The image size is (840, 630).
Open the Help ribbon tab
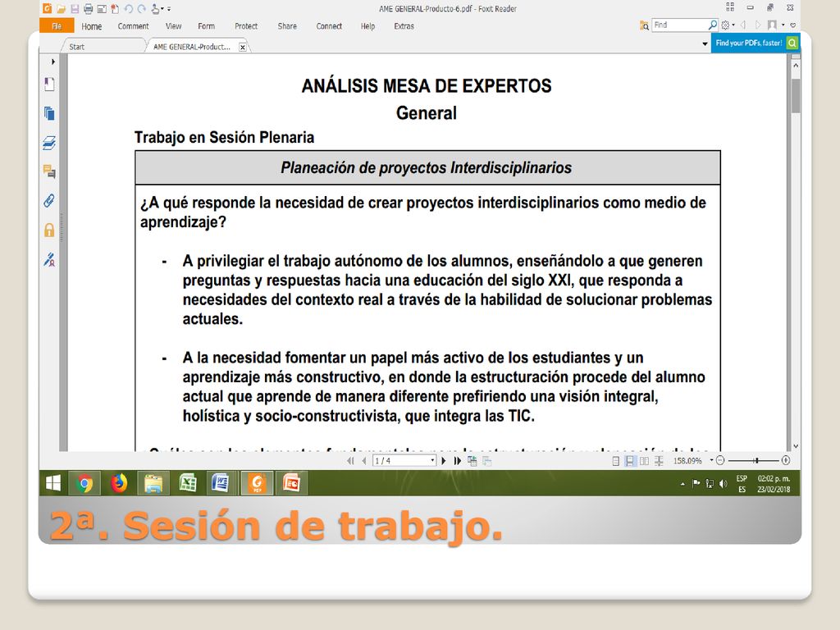367,26
